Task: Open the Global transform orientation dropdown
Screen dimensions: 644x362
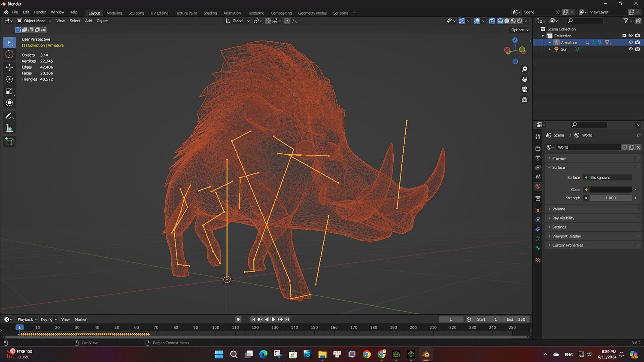Action: pos(237,21)
